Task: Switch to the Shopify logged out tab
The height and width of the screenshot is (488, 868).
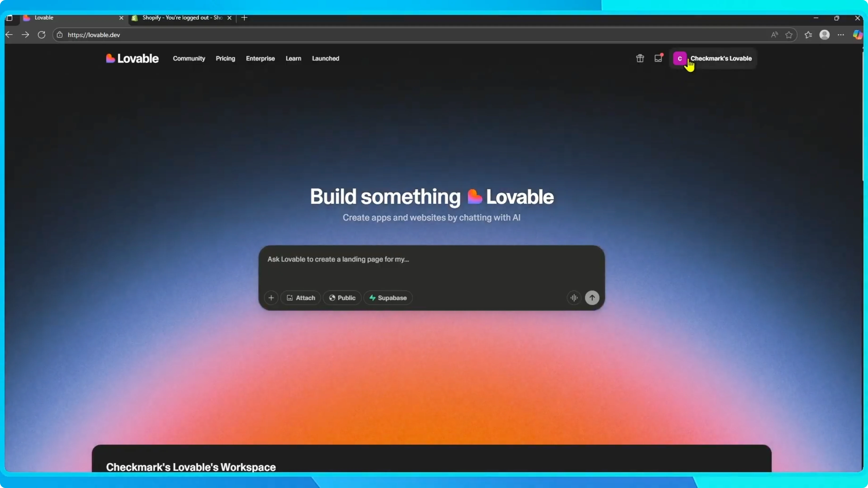Action: coord(182,18)
